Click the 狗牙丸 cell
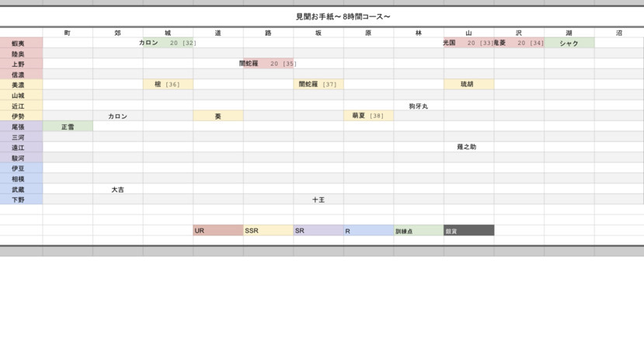The width and height of the screenshot is (644, 362). pyautogui.click(x=419, y=106)
